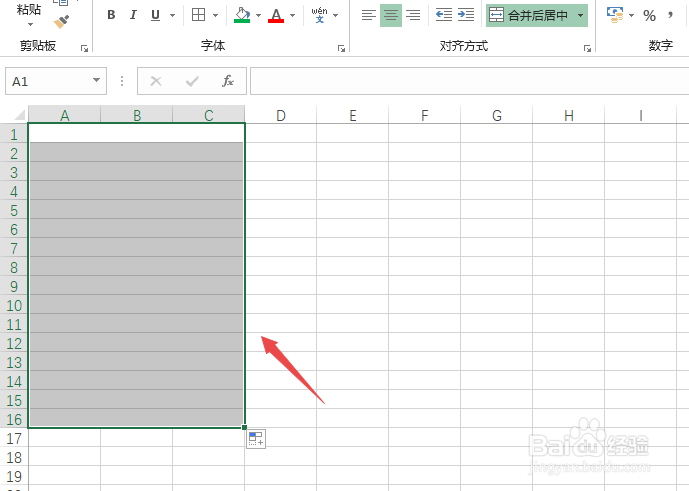
Task: Open the 粘贴 paste dropdown arrow
Action: (30, 24)
